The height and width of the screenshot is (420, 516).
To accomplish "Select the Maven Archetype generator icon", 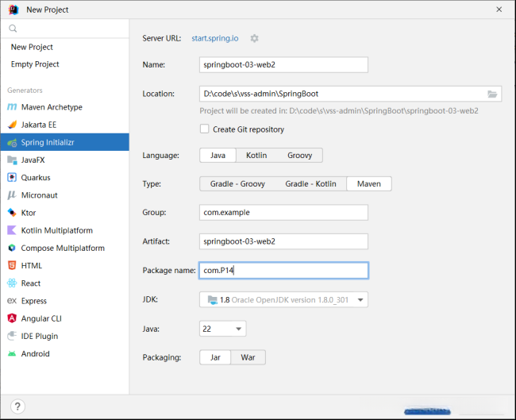I will [x=13, y=107].
